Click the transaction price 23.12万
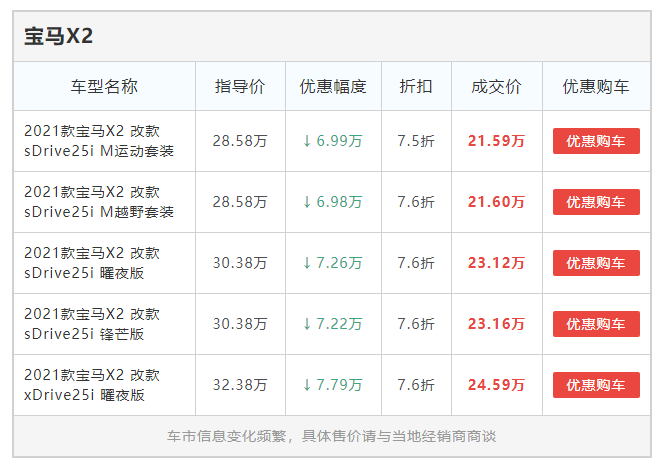664x463 pixels. pyautogui.click(x=496, y=263)
